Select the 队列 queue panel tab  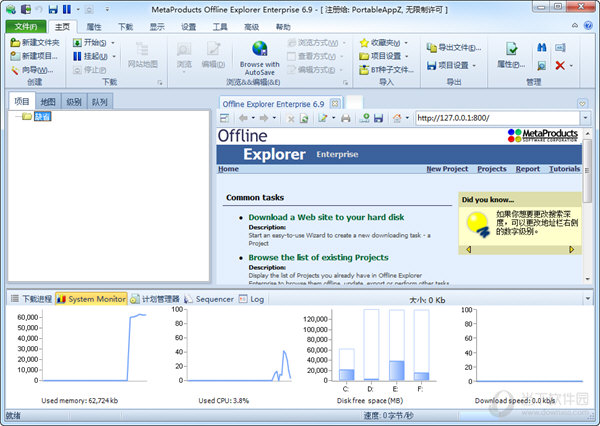click(99, 102)
